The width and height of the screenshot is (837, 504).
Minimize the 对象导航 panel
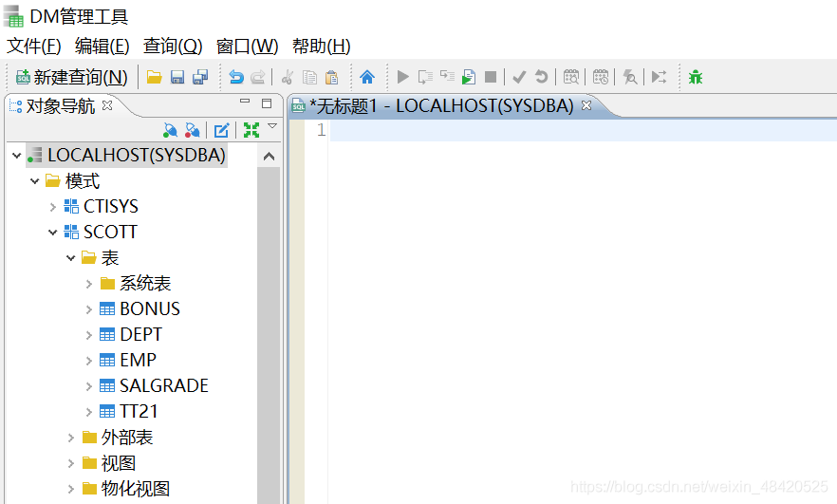pyautogui.click(x=245, y=101)
